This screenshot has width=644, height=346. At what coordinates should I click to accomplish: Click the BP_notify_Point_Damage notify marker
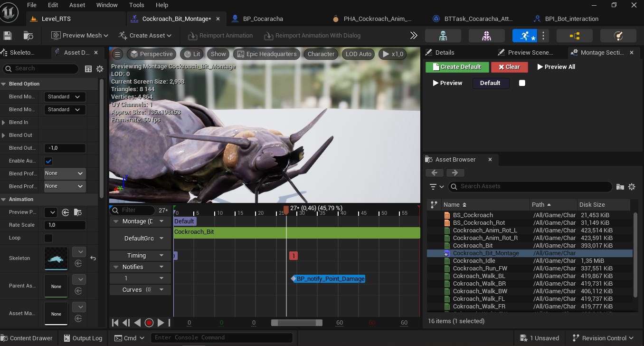tap(330, 279)
